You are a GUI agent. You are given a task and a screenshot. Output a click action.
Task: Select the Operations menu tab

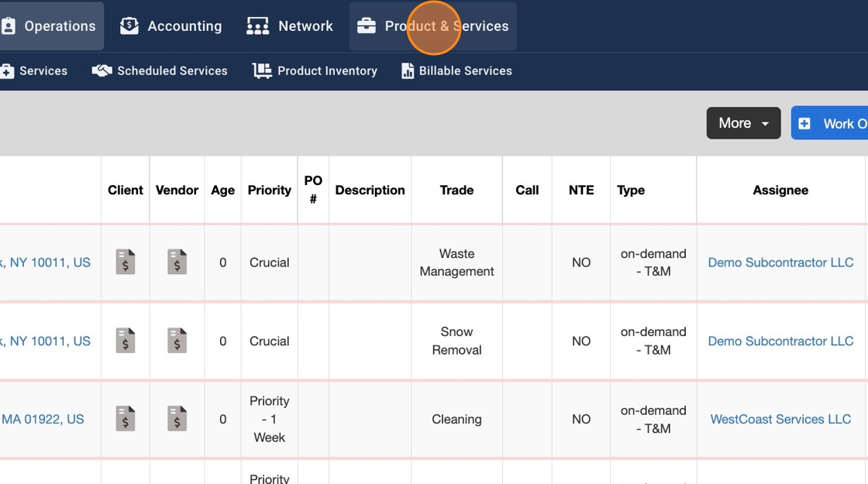(49, 26)
